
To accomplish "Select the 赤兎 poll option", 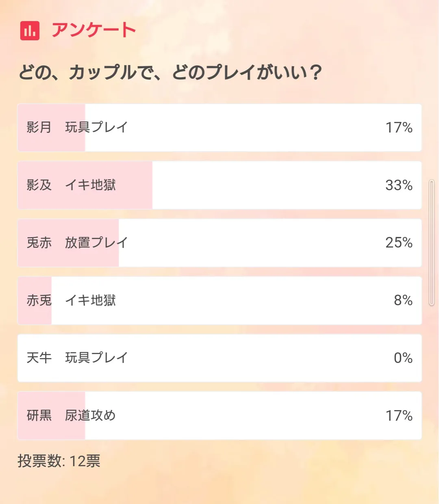I will click(x=219, y=301).
